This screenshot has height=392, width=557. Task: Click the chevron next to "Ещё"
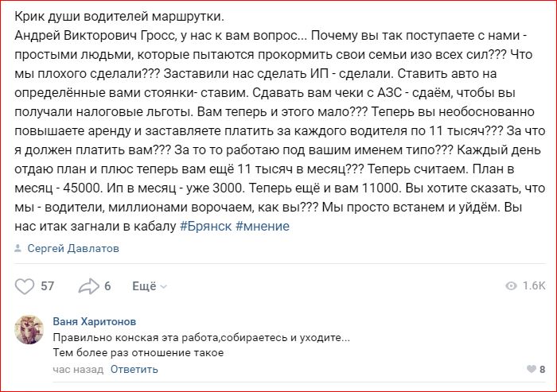pyautogui.click(x=164, y=287)
